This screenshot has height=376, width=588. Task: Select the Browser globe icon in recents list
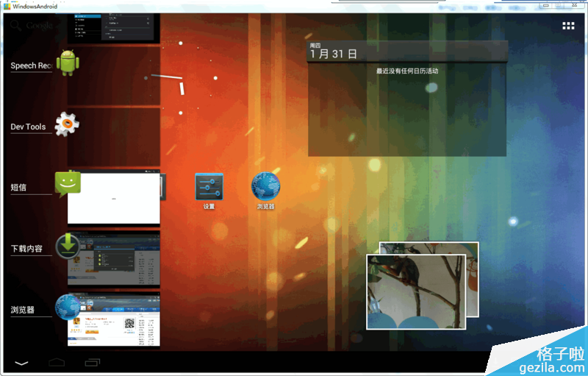coord(68,307)
